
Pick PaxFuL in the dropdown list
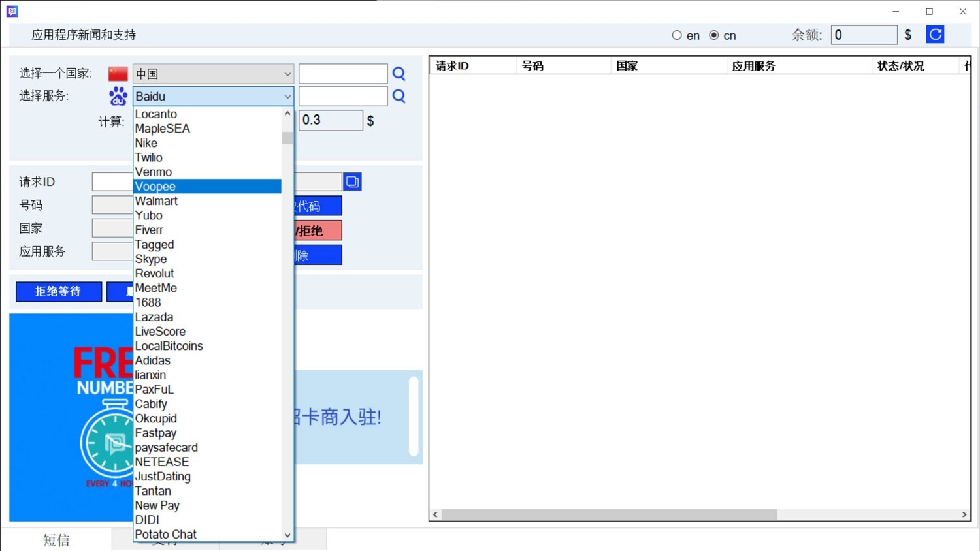coord(207,389)
